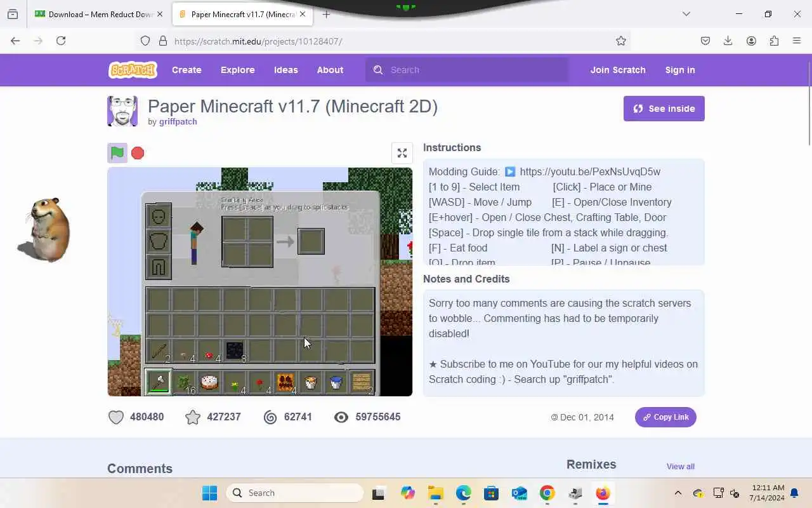Click the views eye icon
The width and height of the screenshot is (812, 508).
click(341, 417)
